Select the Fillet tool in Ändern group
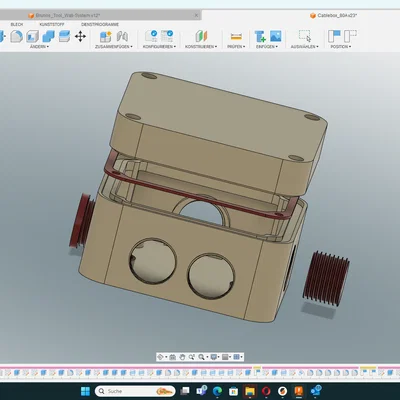Viewport: 400px width, 400px height. click(x=16, y=36)
